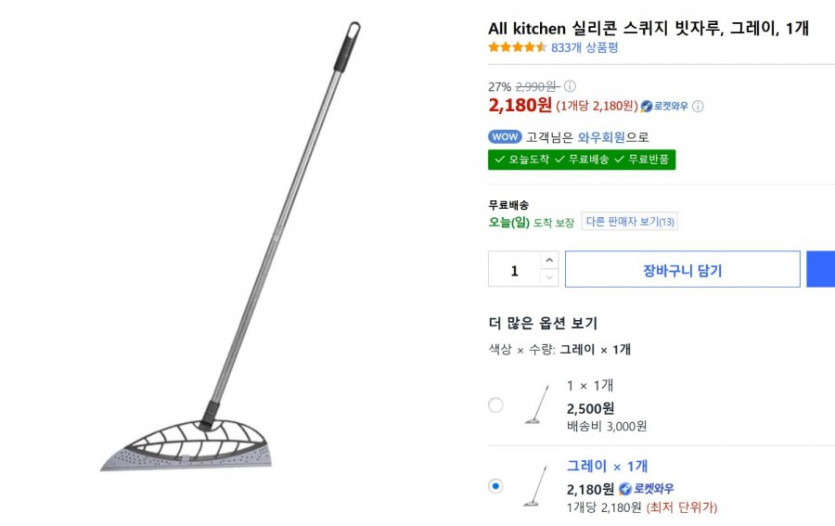Click broom thumbnail in 그레이 × 1개 option
This screenshot has width=835, height=526.
point(537,485)
